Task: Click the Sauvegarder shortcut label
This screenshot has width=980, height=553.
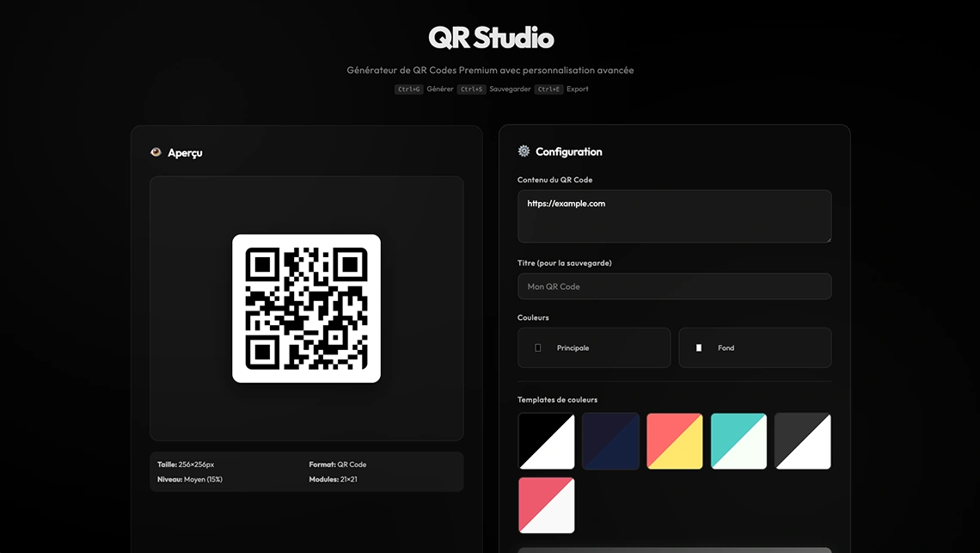Action: coord(510,89)
